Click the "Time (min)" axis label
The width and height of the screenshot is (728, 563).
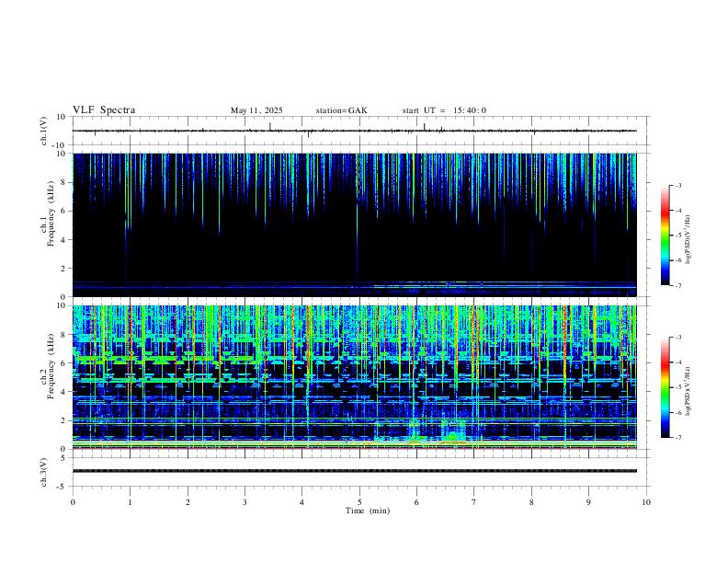[x=368, y=511]
